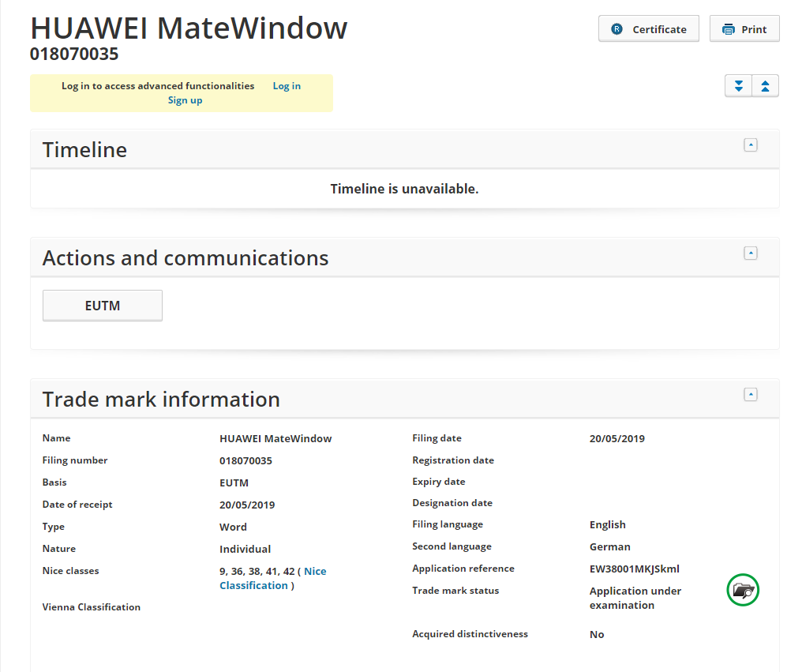Select the Registration date label

coord(453,460)
